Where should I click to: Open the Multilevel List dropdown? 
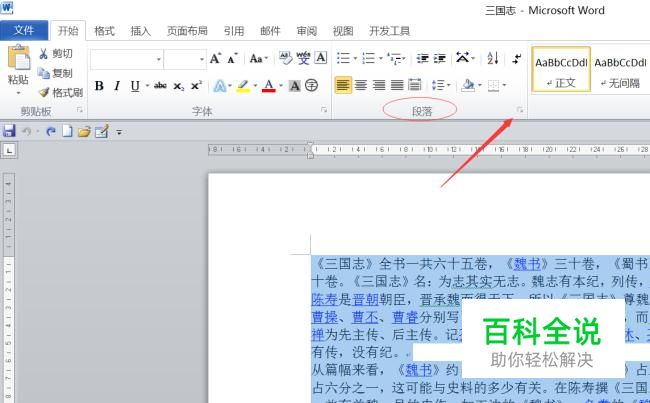coord(396,58)
